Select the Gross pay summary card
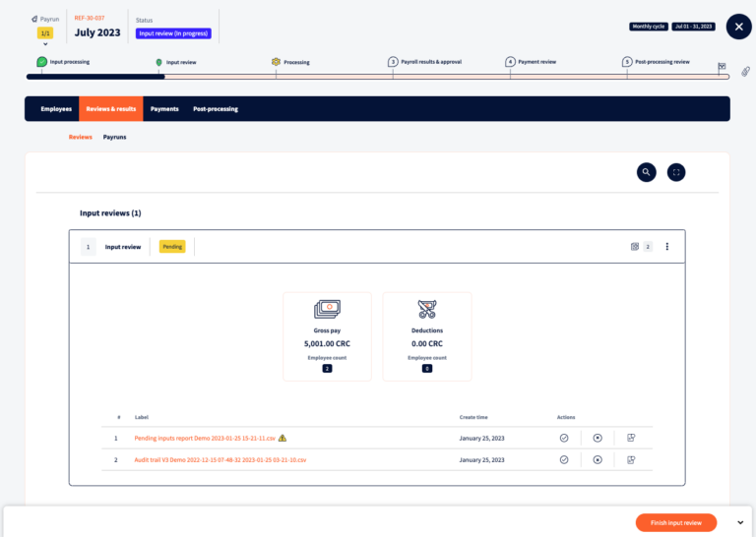756x537 pixels. pos(327,335)
